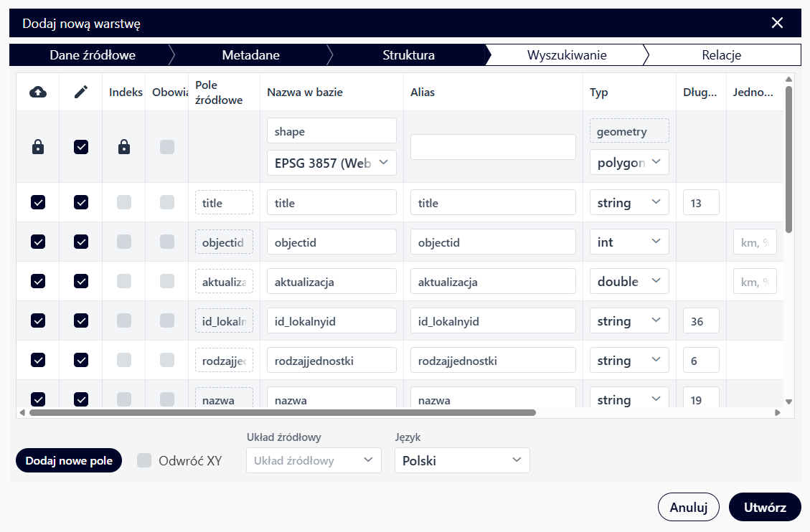
Task: Click the Utwórz button
Action: (x=765, y=507)
